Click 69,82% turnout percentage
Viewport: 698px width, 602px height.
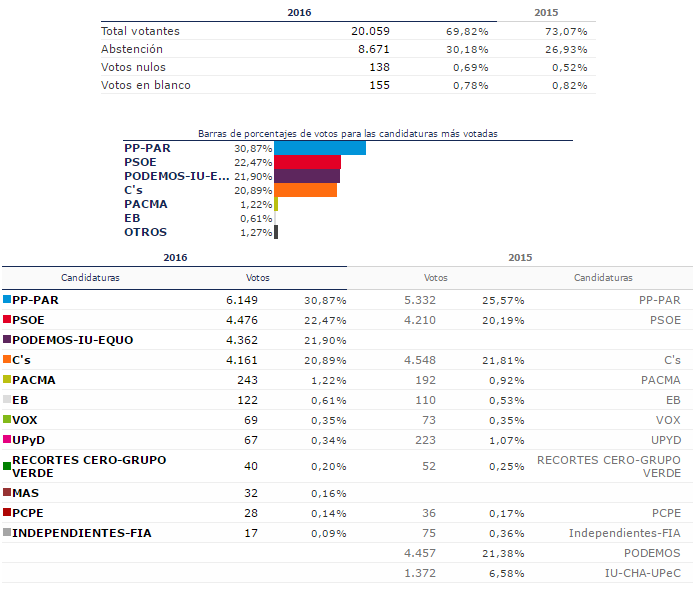click(467, 32)
